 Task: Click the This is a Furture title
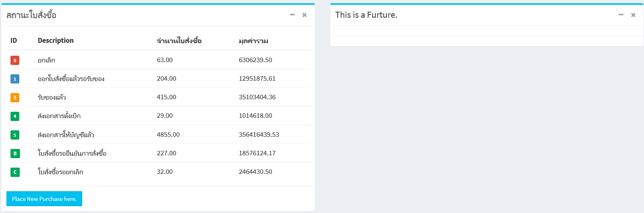pyautogui.click(x=366, y=15)
